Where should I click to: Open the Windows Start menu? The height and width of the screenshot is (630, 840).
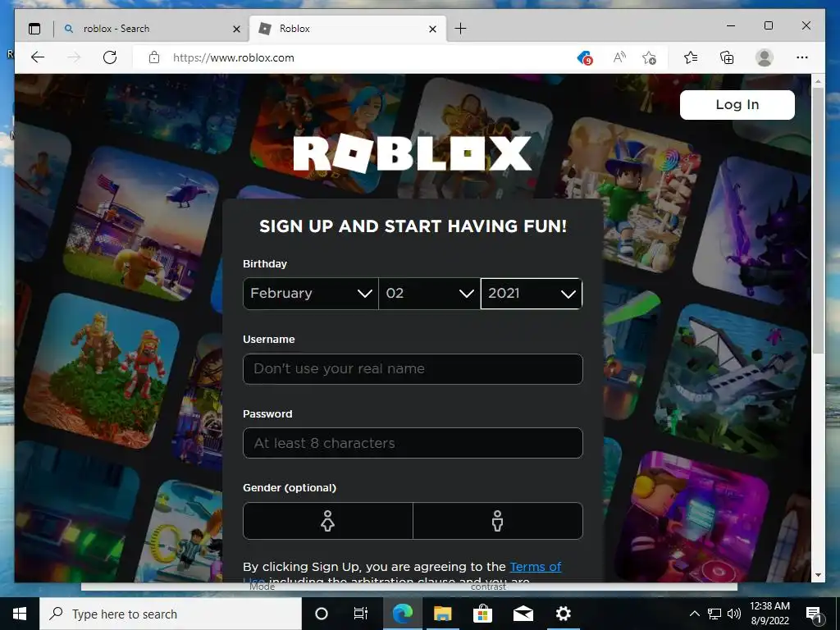[20, 614]
